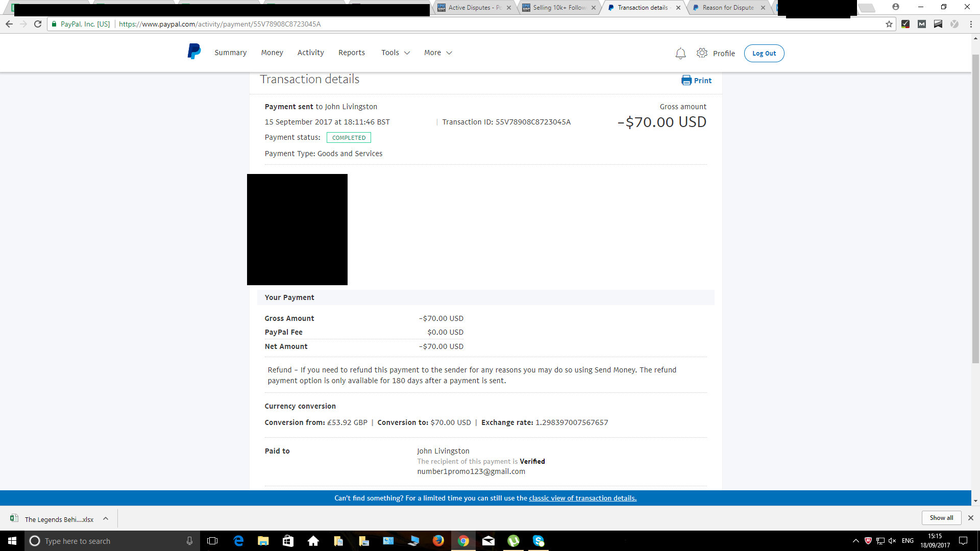Click the Transaction ID 55V78908C8723045A text
The image size is (980, 551).
coord(506,122)
